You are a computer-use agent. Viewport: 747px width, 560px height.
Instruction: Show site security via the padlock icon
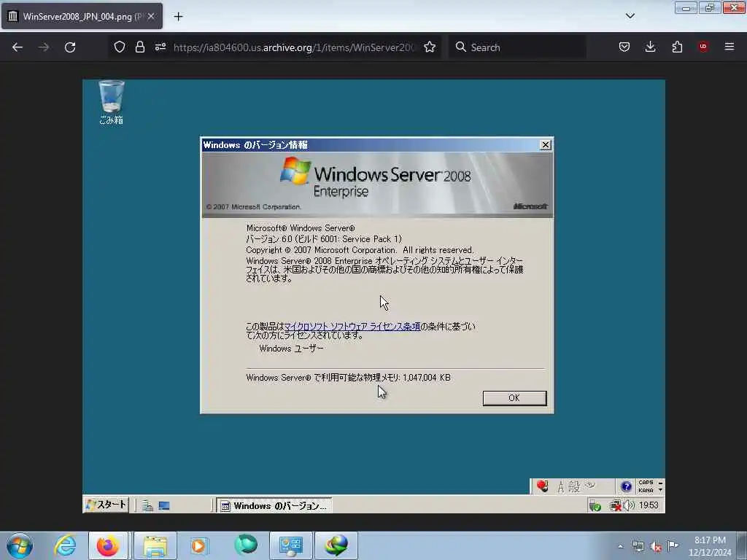139,47
